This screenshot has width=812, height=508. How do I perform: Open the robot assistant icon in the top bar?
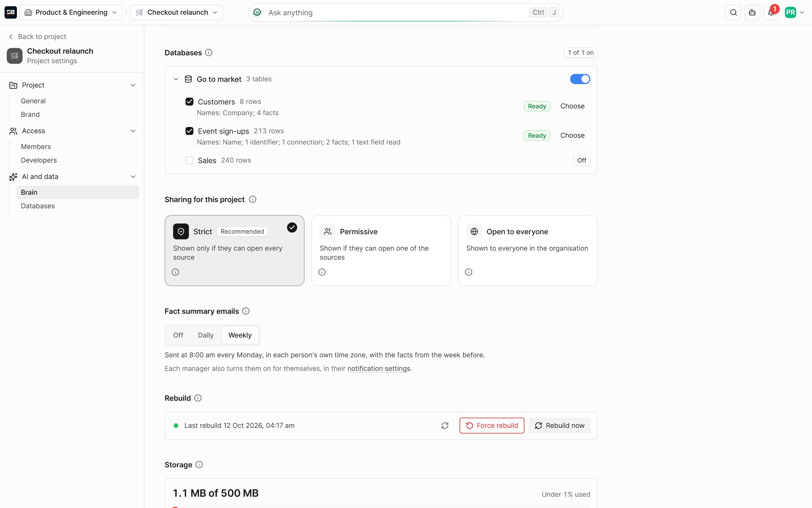(x=752, y=12)
